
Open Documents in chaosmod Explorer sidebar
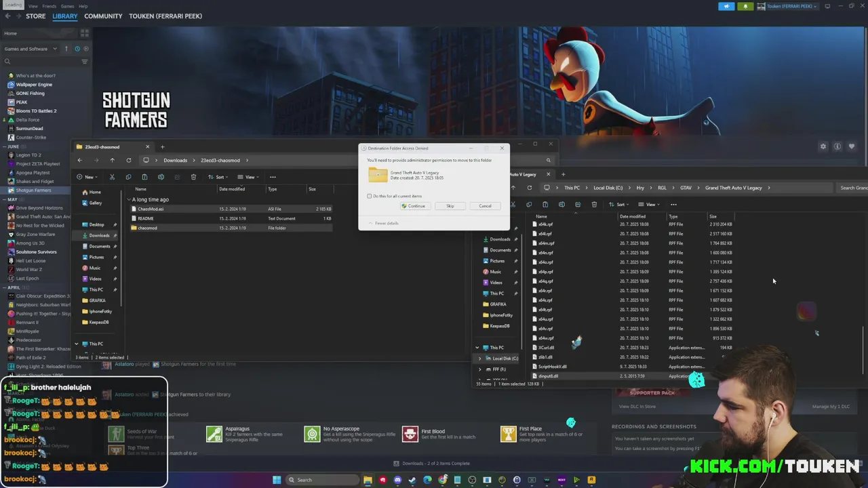100,246
